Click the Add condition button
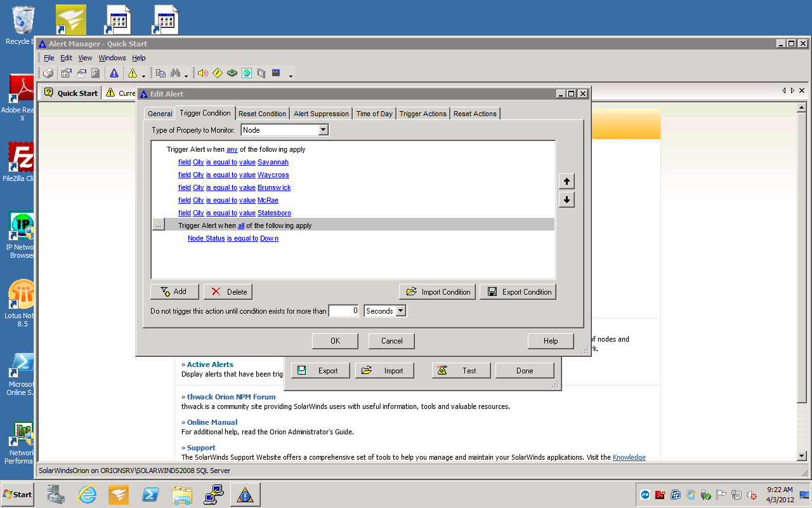The width and height of the screenshot is (812, 508). pyautogui.click(x=174, y=291)
